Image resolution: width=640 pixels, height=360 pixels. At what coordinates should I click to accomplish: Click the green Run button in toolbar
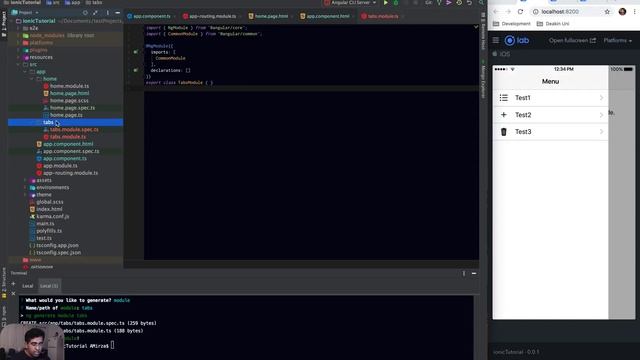[x=386, y=3]
